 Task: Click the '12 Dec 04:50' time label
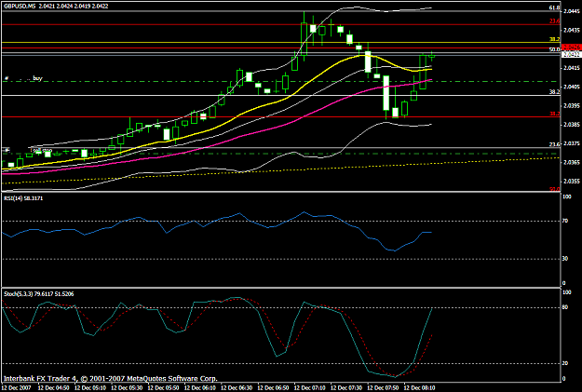(x=53, y=388)
